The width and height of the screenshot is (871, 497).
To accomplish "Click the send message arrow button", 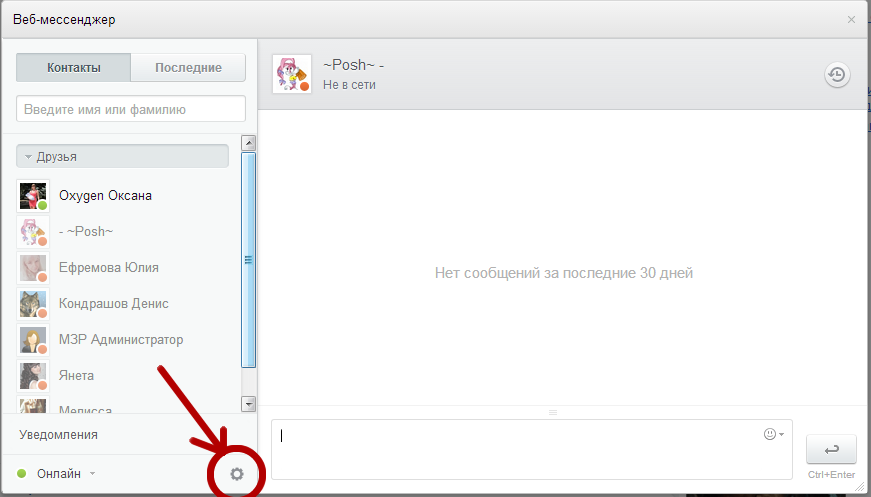I will 831,449.
